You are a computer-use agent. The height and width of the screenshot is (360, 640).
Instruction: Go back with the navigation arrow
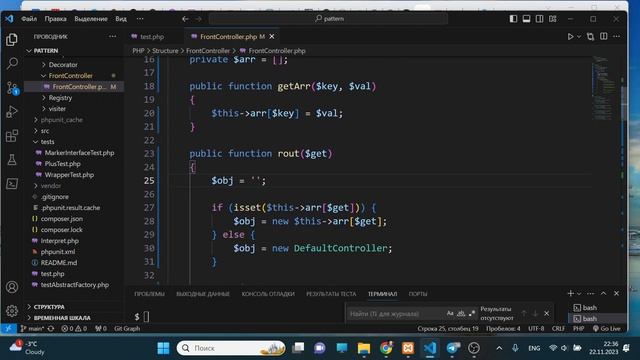(185, 19)
